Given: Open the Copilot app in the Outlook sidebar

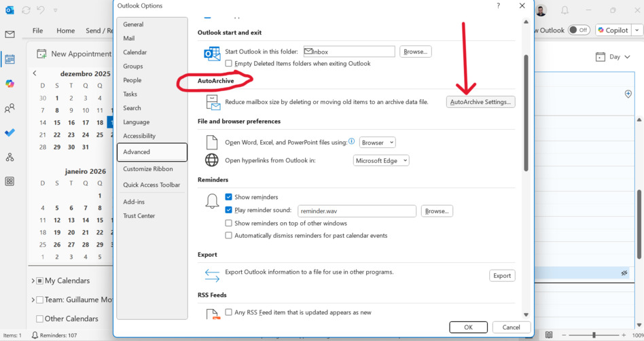Looking at the screenshot, I should 10,84.
